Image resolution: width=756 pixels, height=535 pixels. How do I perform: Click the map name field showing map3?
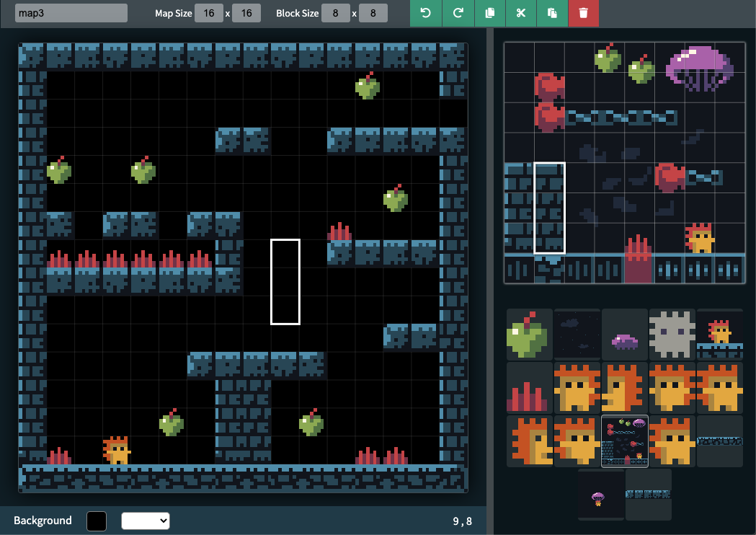(70, 12)
